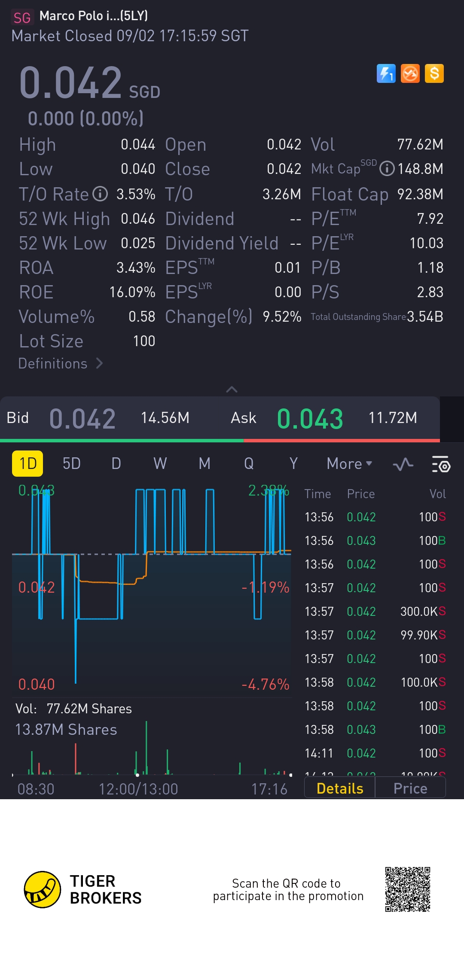
Task: Open chart settings list icon
Action: tap(440, 464)
